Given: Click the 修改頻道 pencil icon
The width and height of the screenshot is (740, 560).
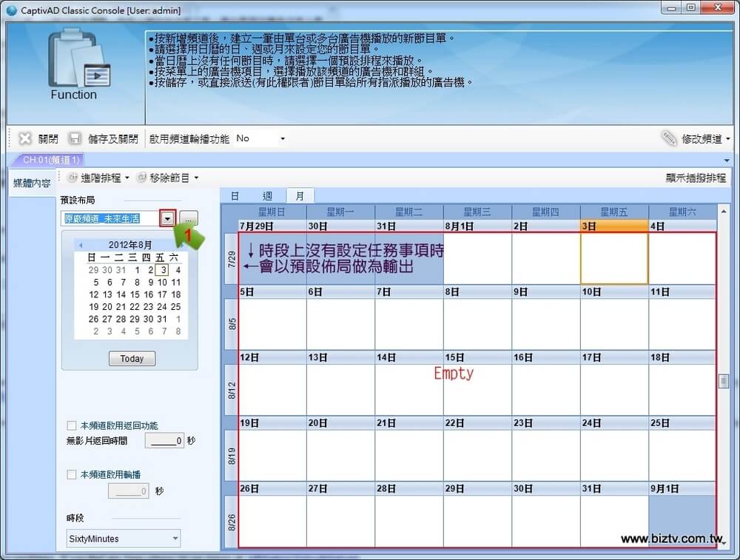Looking at the screenshot, I should pos(669,138).
